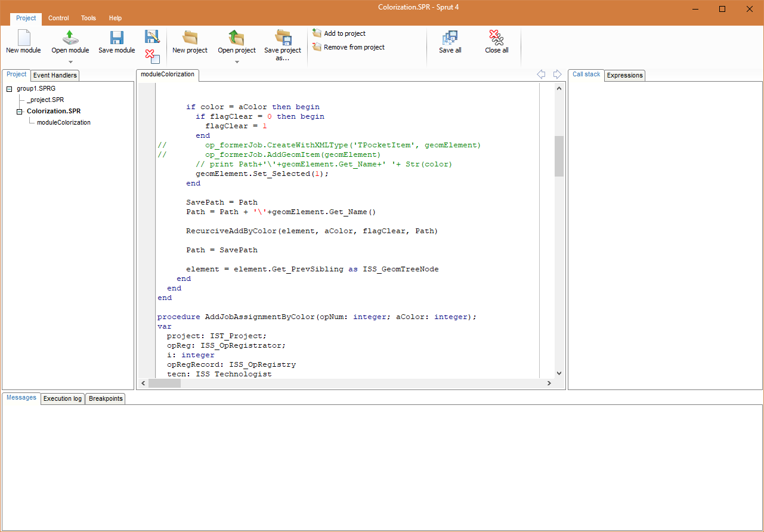This screenshot has width=764, height=532.
Task: Open the Control ribbon tab
Action: coord(58,18)
